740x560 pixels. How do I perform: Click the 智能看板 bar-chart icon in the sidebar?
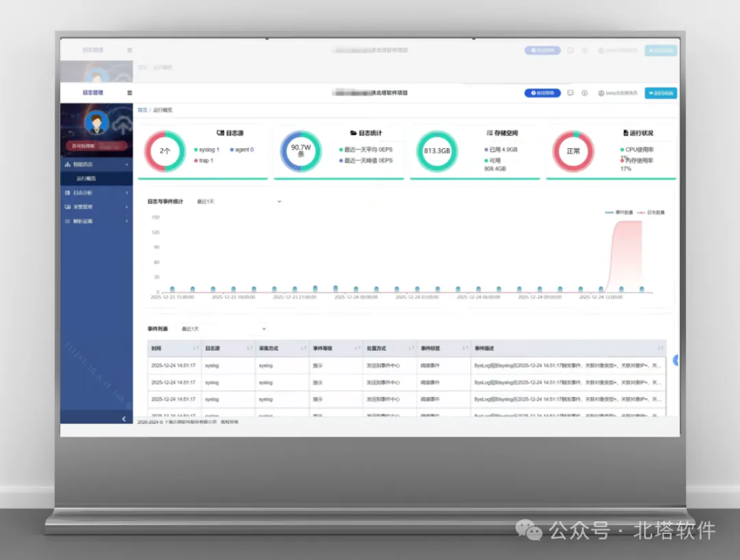click(67, 165)
